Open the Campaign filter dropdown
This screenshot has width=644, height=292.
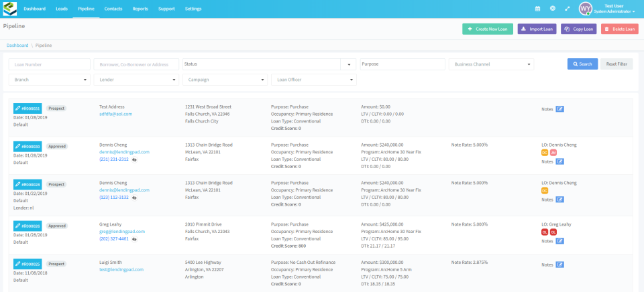[x=225, y=80]
